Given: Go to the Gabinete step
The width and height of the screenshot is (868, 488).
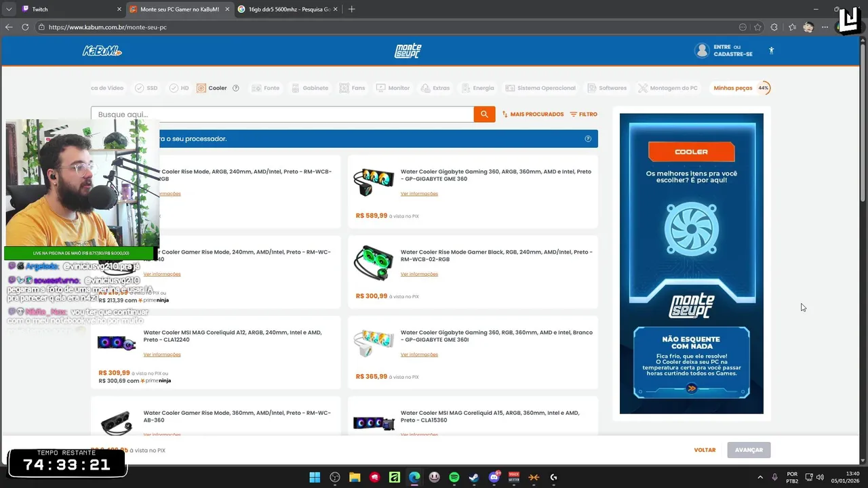Looking at the screenshot, I should point(309,88).
